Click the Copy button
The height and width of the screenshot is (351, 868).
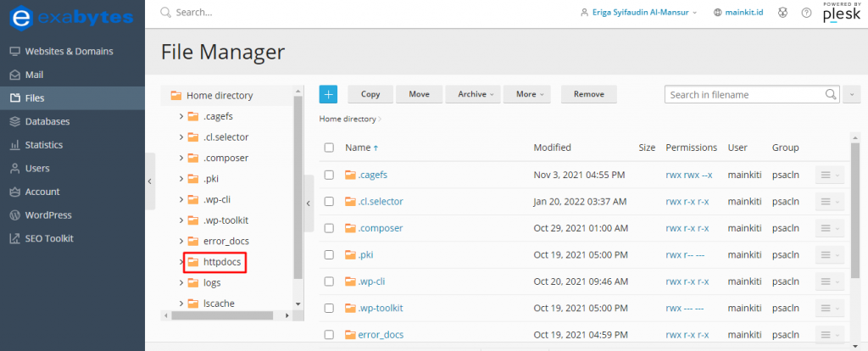(370, 94)
